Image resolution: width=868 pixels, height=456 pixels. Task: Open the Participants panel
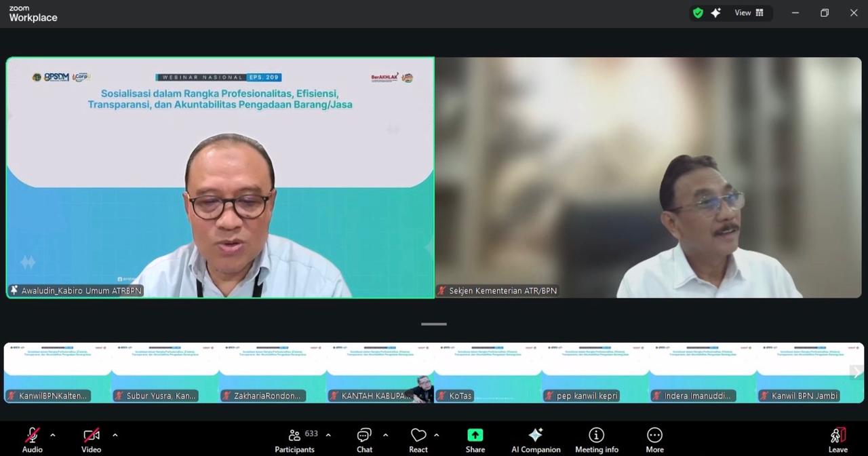(x=294, y=440)
